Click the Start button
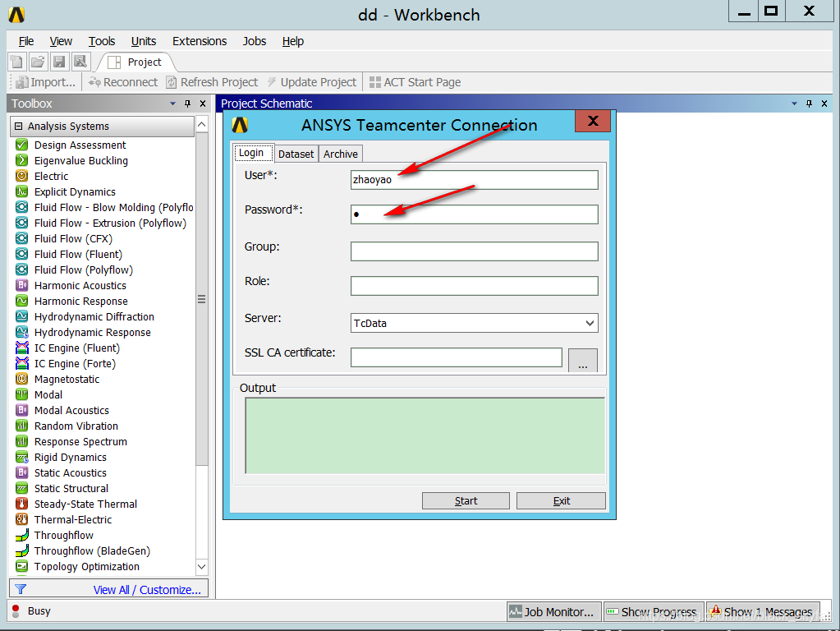This screenshot has width=840, height=631. (466, 500)
